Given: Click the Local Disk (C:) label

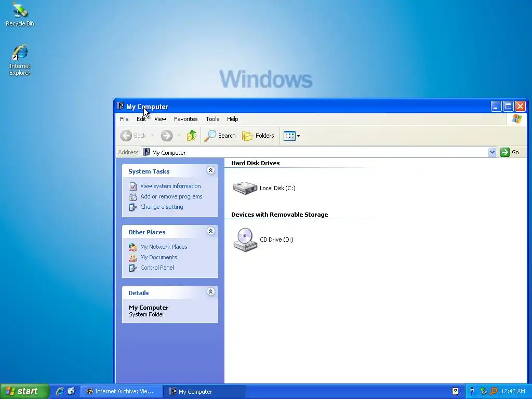Looking at the screenshot, I should pos(277,188).
